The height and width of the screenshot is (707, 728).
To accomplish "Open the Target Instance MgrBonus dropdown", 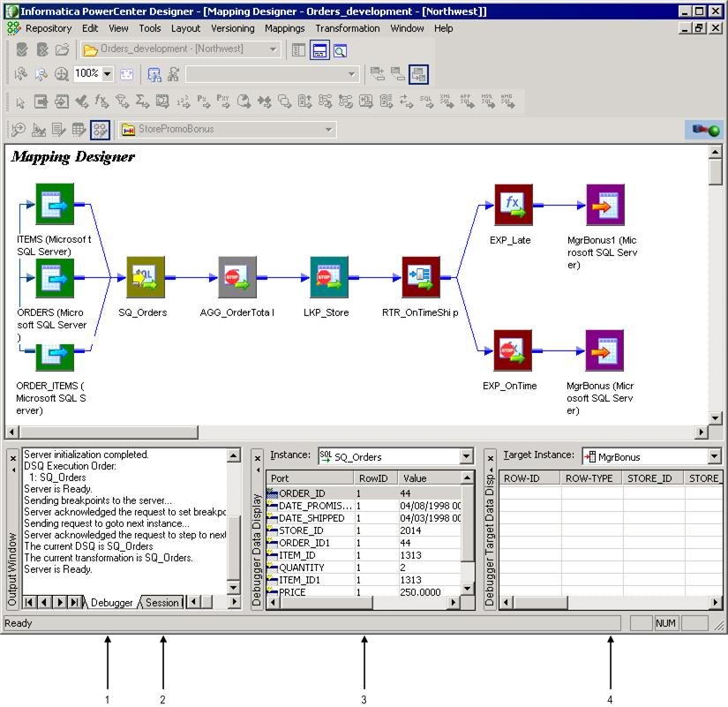I will (714, 456).
